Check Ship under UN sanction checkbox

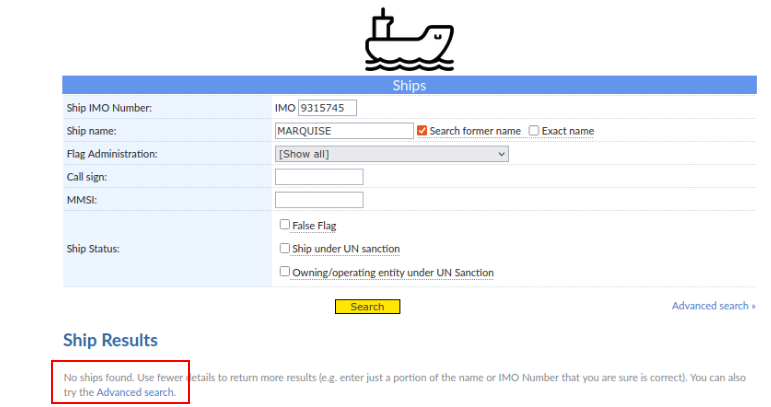[x=284, y=248]
